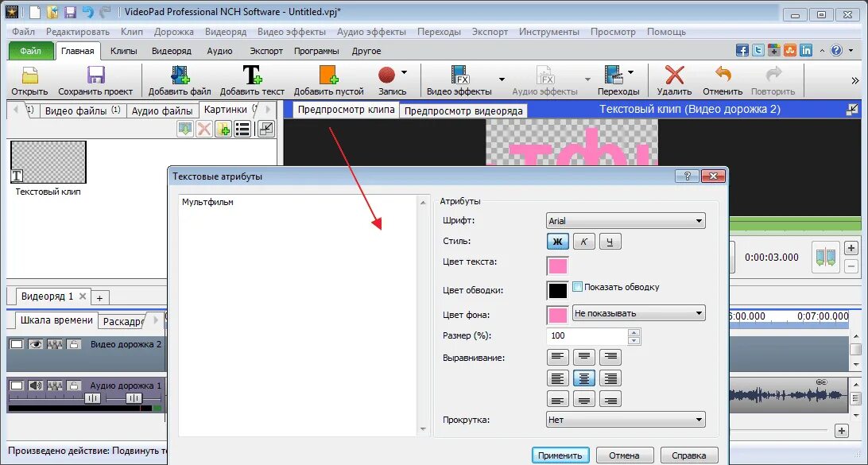The height and width of the screenshot is (465, 868).
Task: Pick the Цвет обводки black swatch
Action: pyautogui.click(x=557, y=290)
